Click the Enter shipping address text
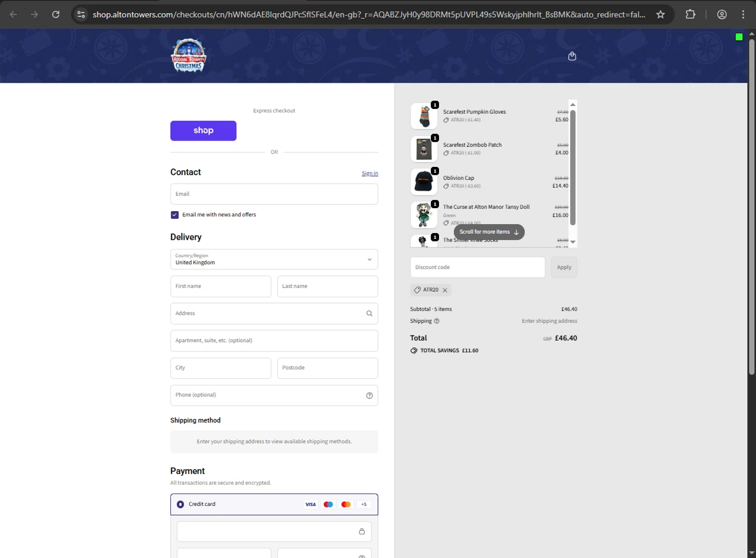 [x=549, y=321]
